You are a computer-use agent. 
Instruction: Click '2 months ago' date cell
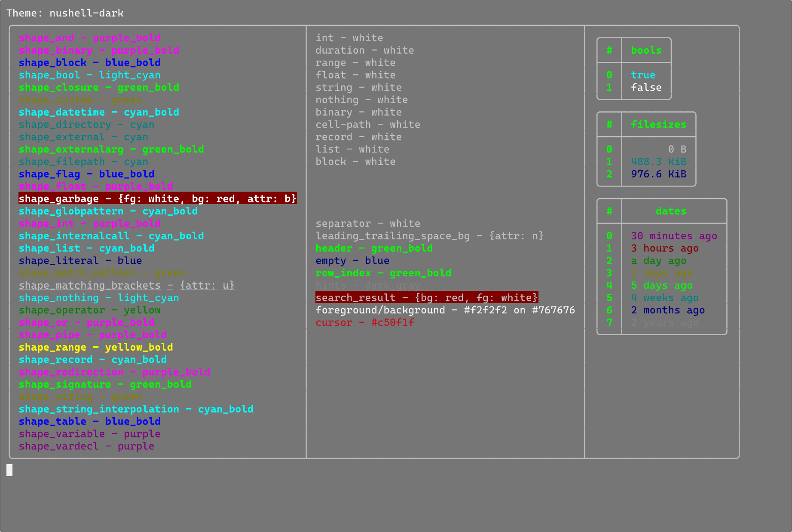668,310
